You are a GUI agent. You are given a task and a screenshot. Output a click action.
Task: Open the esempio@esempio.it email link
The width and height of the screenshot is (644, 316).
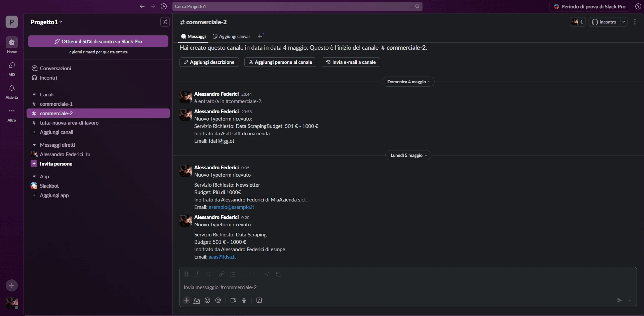tap(231, 207)
